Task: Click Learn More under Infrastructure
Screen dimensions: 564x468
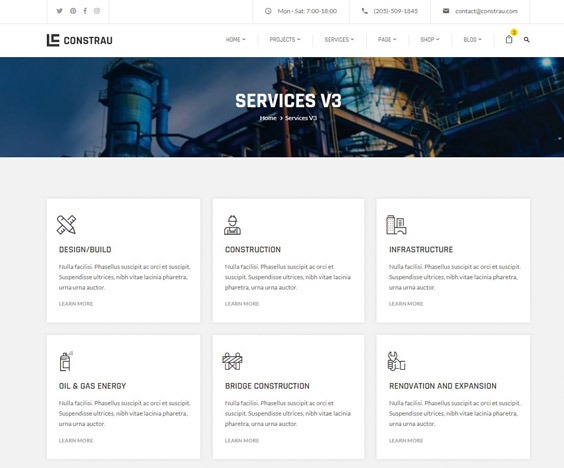Action: pos(406,304)
